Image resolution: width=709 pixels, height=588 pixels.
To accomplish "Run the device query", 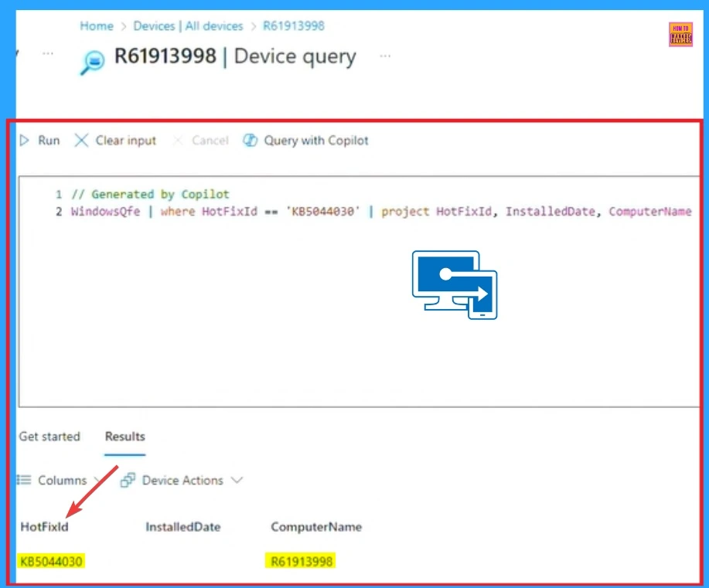I will pos(39,141).
